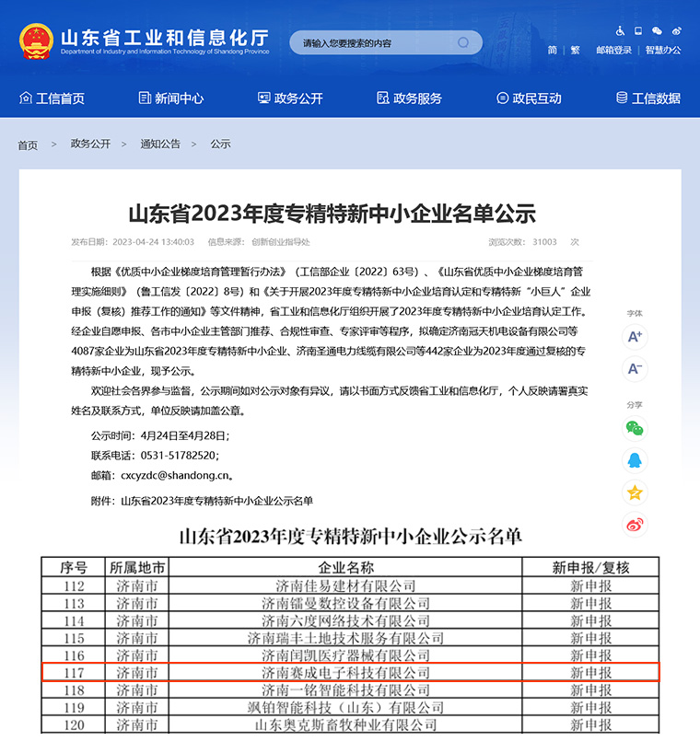
Task: Increase font size with A+ button
Action: [x=635, y=337]
